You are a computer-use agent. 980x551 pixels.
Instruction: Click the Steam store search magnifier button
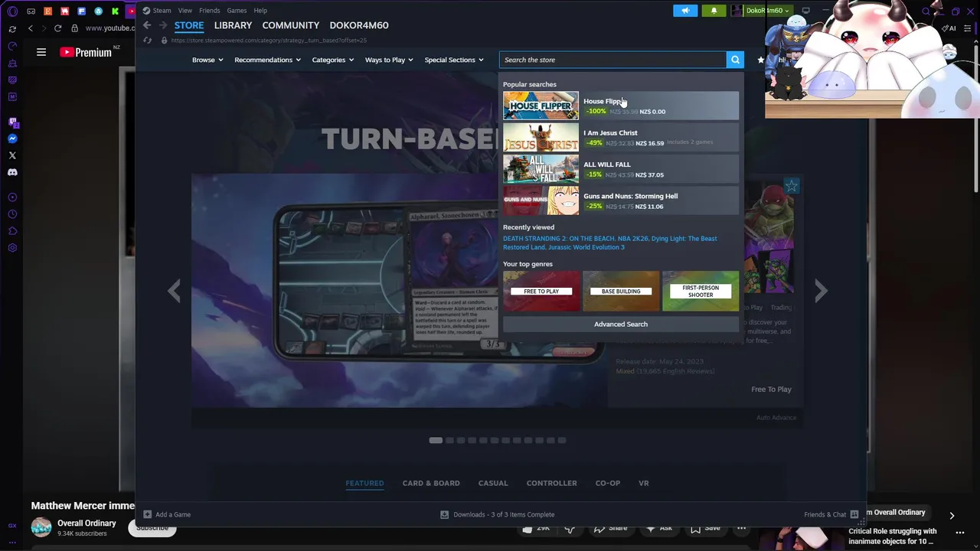tap(735, 60)
